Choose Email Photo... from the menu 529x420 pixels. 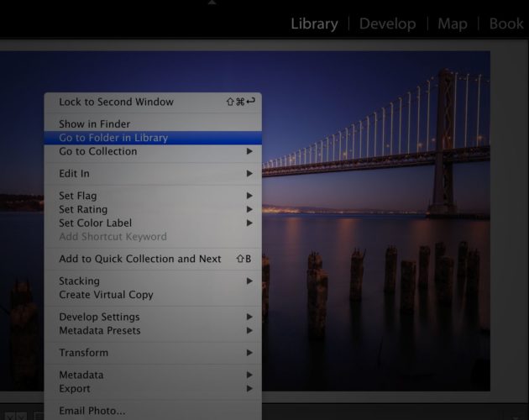153,411
